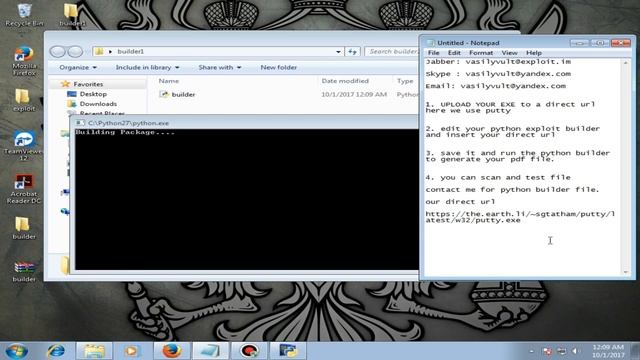
Task: Open Notepad View menu
Action: tap(509, 53)
